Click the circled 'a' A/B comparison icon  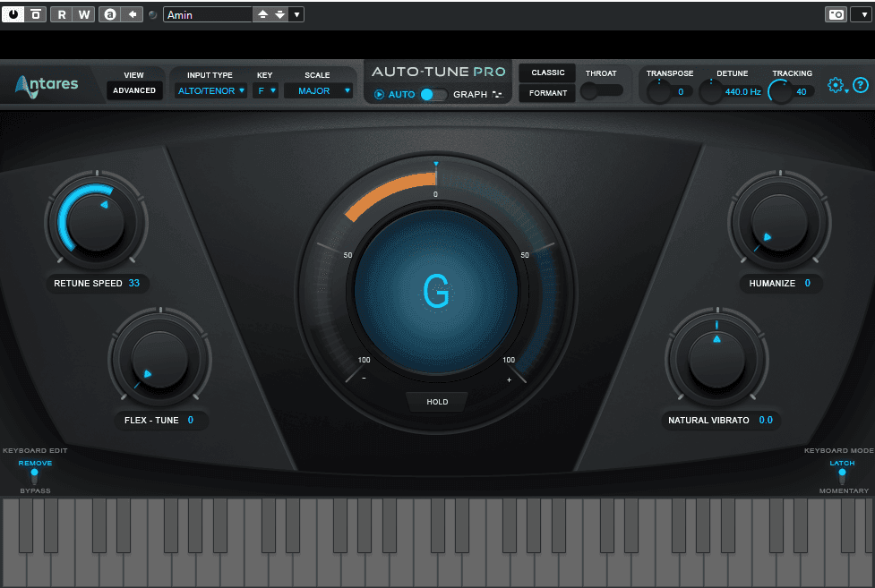[110, 14]
